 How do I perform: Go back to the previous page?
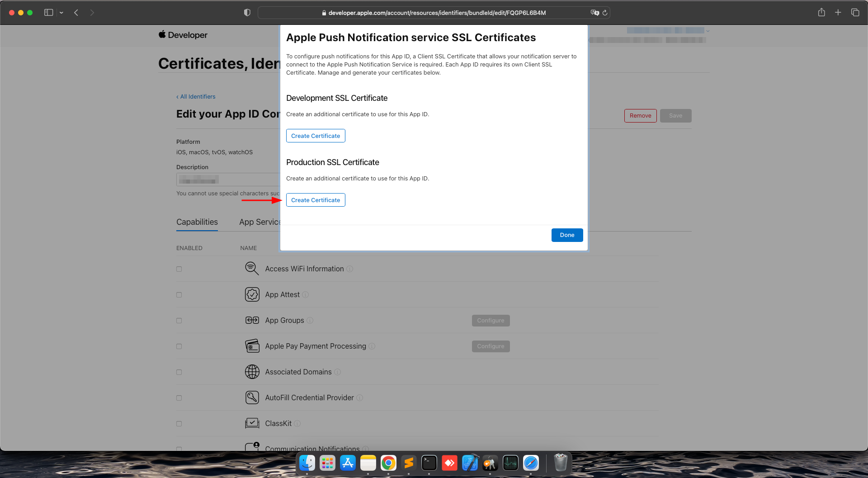point(76,13)
